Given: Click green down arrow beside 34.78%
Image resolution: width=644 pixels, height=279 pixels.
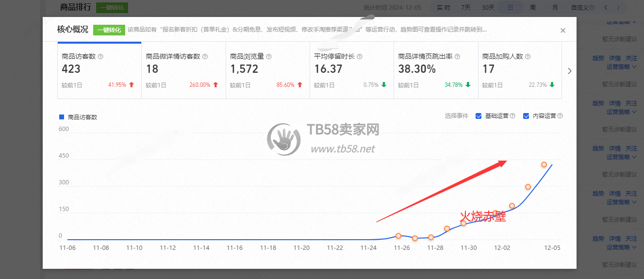Looking at the screenshot, I should (x=468, y=85).
